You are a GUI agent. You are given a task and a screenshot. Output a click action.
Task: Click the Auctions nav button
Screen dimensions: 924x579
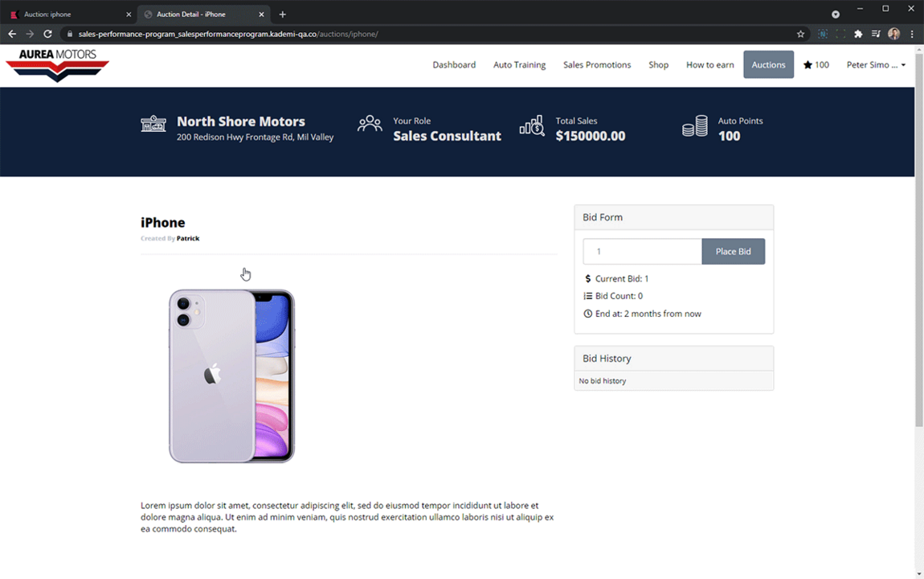[x=768, y=65]
